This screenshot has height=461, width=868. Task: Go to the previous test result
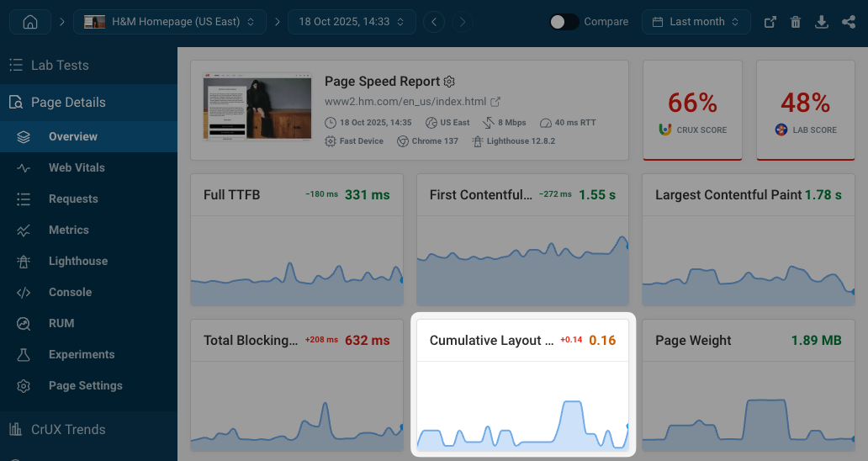pyautogui.click(x=434, y=22)
